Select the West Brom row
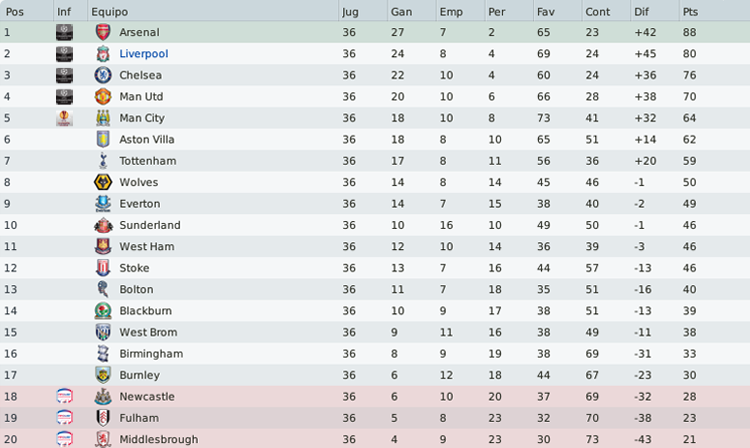750x448 pixels. pyautogui.click(x=375, y=332)
